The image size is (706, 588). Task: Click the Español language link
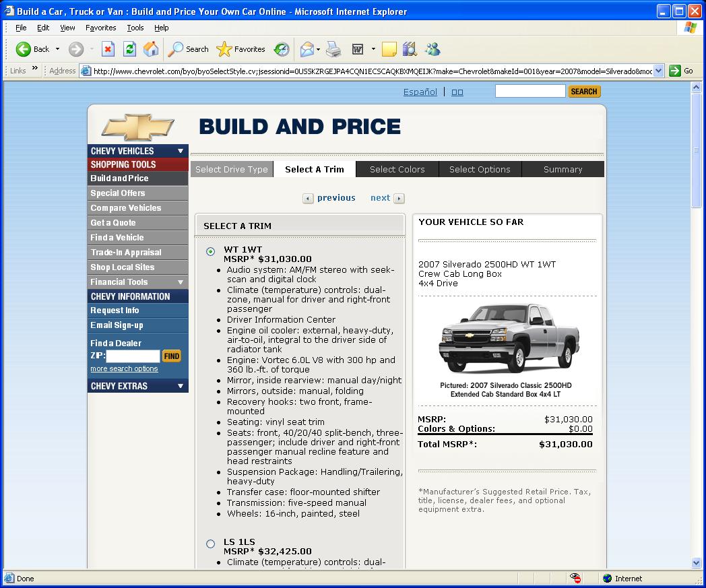tap(420, 92)
